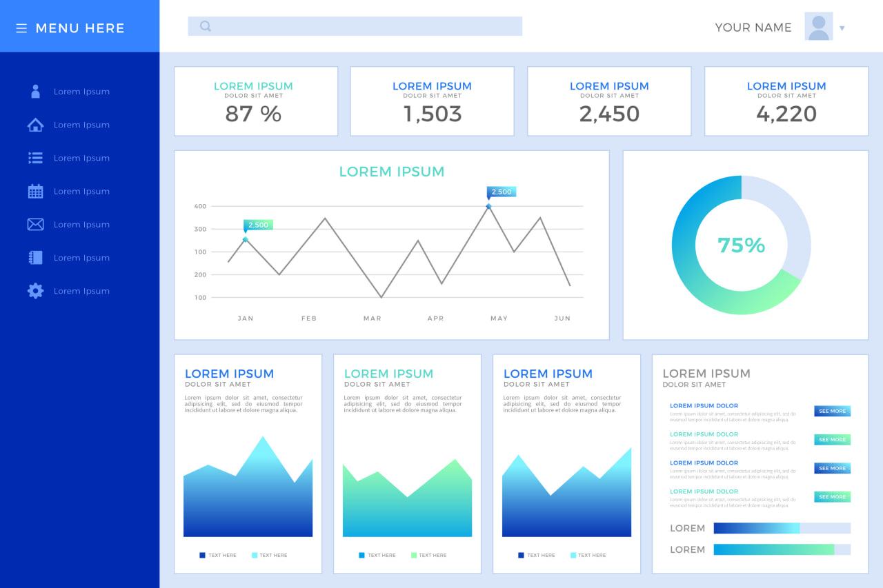Click the magnifier search icon
This screenshot has width=883, height=588.
point(205,26)
